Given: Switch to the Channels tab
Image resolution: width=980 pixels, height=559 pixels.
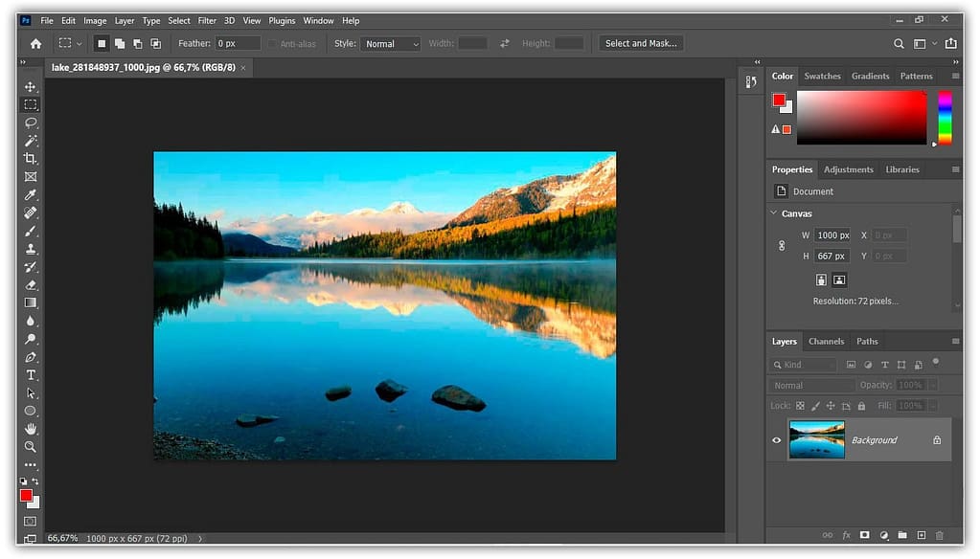Looking at the screenshot, I should pyautogui.click(x=826, y=341).
